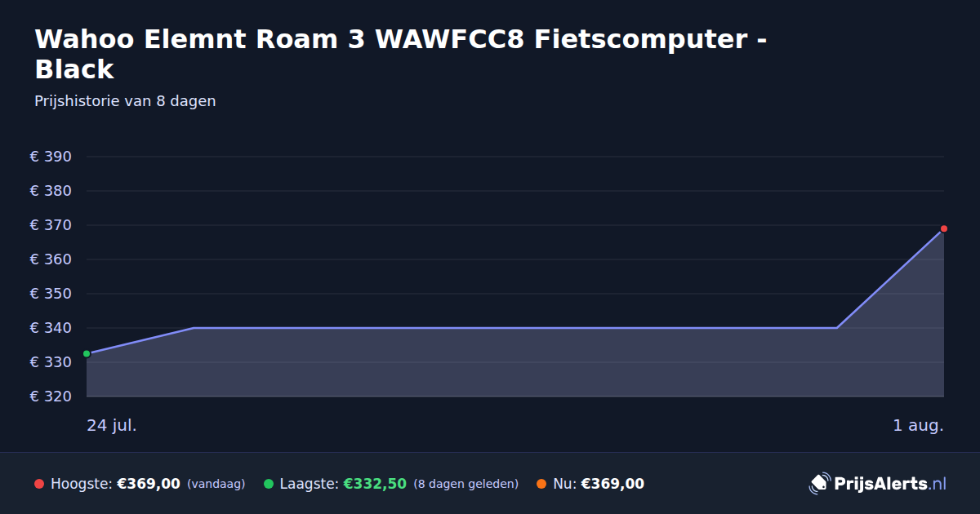Click the orange Nu legend dot
Viewport: 980px width, 514px height.
[x=541, y=484]
